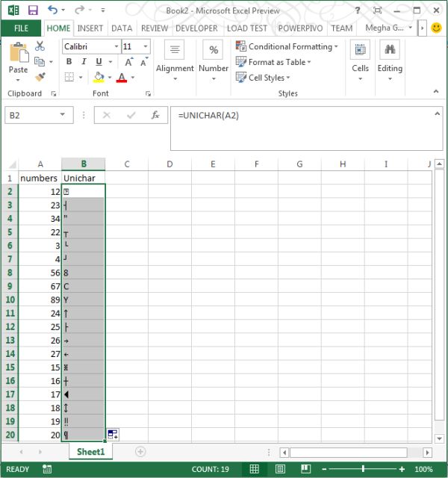Open the Cells group icon
The height and width of the screenshot is (478, 448).
(360, 49)
